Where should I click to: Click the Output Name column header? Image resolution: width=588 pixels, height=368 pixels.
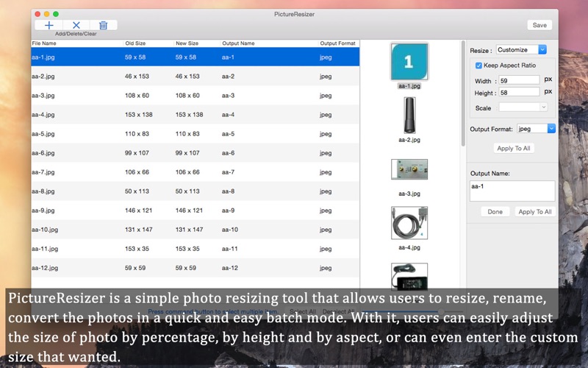238,43
